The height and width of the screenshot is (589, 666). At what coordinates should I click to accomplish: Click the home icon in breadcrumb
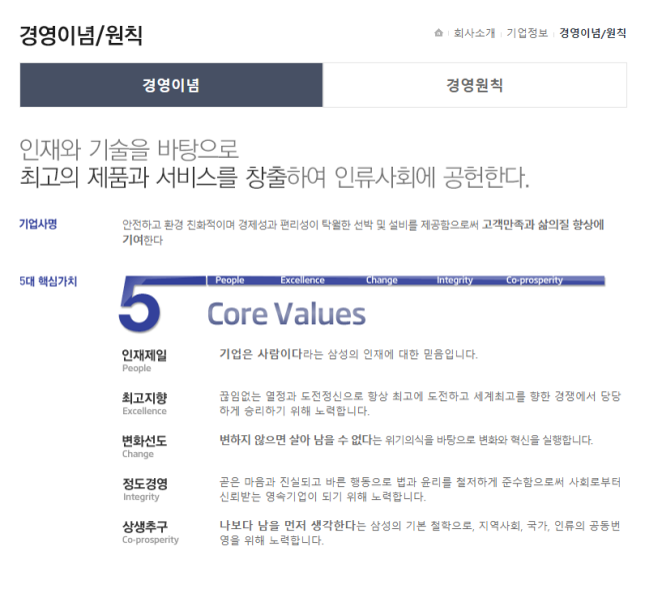click(438, 33)
